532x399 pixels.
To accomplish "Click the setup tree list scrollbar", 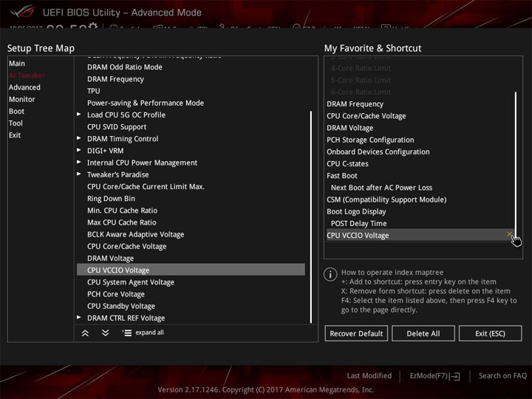I will [x=311, y=216].
